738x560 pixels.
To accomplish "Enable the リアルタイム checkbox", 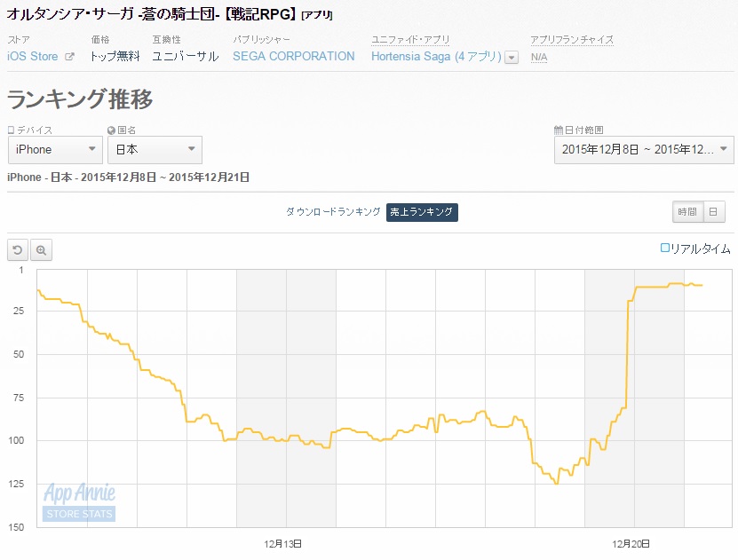I will (x=664, y=248).
